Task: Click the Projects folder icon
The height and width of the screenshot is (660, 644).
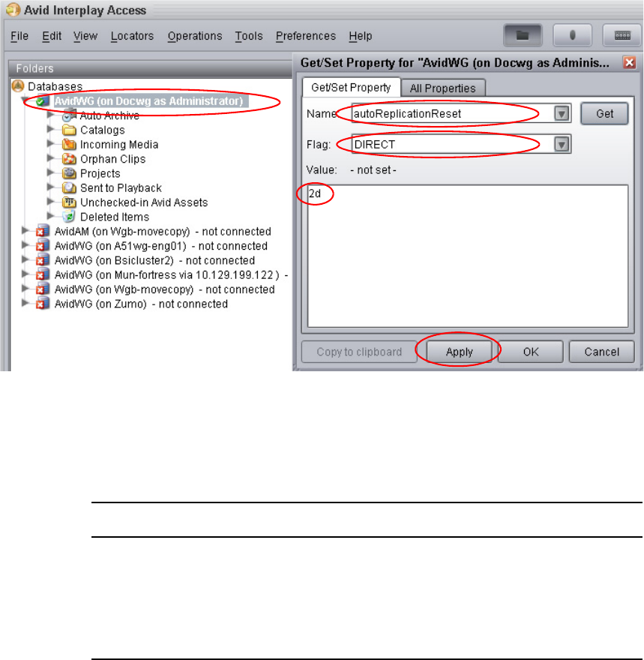Action: pyautogui.click(x=69, y=173)
